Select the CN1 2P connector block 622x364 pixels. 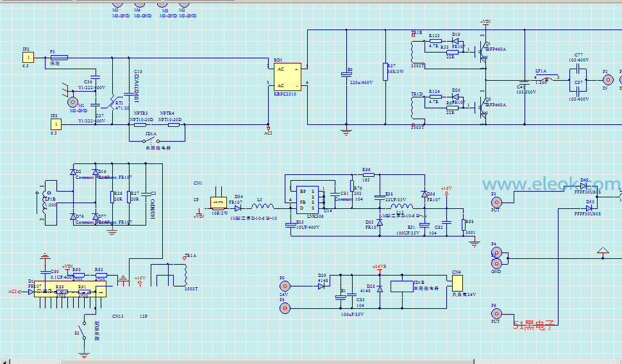pyautogui.click(x=218, y=203)
